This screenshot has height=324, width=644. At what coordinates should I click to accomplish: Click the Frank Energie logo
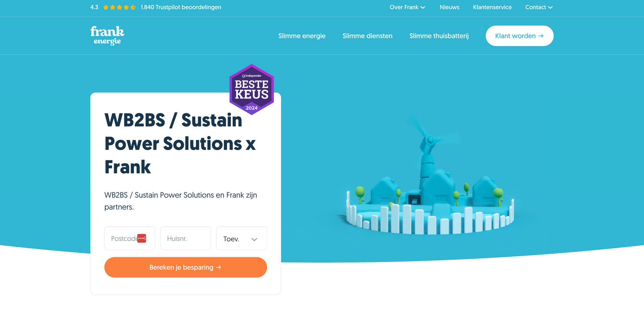(x=107, y=36)
